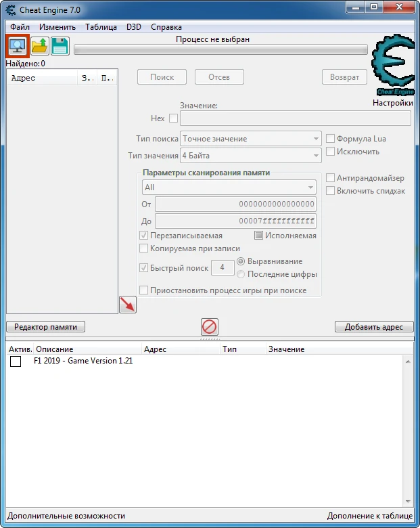The width and height of the screenshot is (420, 528).
Task: Click the Актив. column header
Action: 20,349
